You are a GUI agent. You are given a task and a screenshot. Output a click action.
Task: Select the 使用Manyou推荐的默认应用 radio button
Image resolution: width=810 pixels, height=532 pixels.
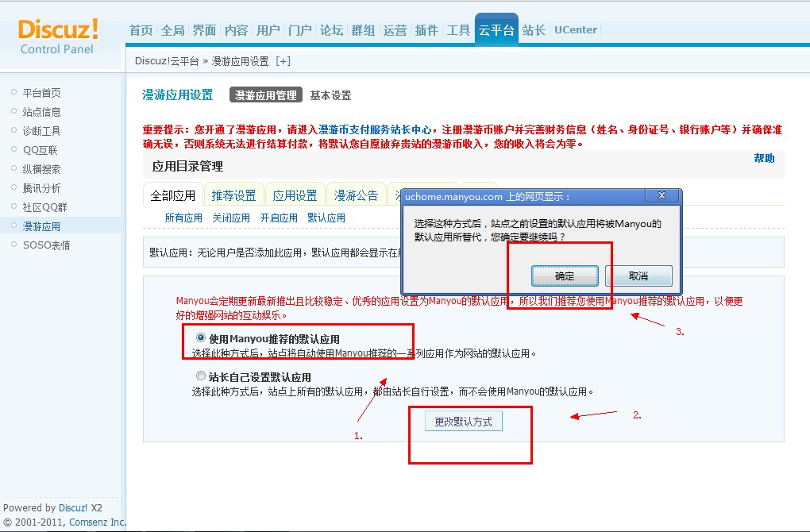coord(200,337)
